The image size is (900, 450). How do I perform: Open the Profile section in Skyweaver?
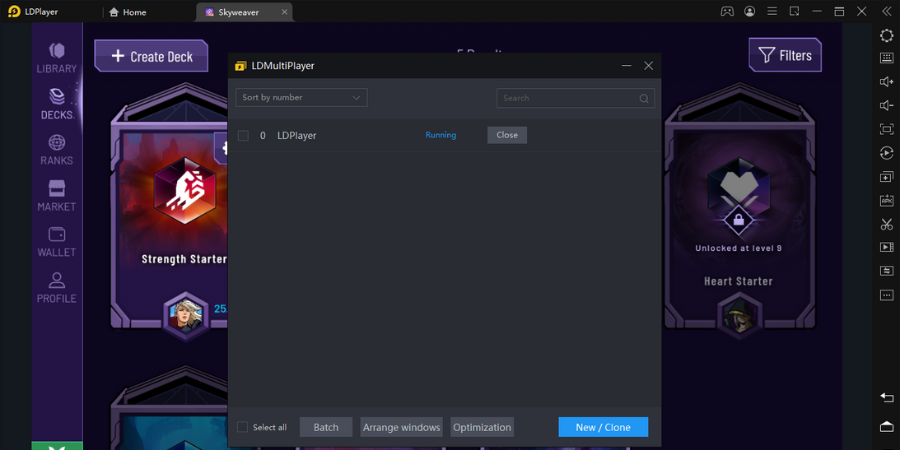pyautogui.click(x=57, y=288)
